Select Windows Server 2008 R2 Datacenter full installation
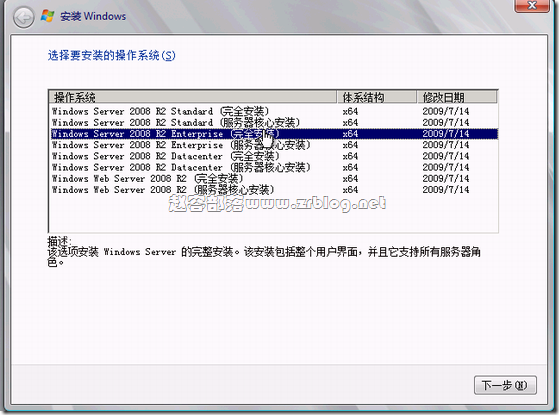Screen dimensions: 559x415 point(274,156)
